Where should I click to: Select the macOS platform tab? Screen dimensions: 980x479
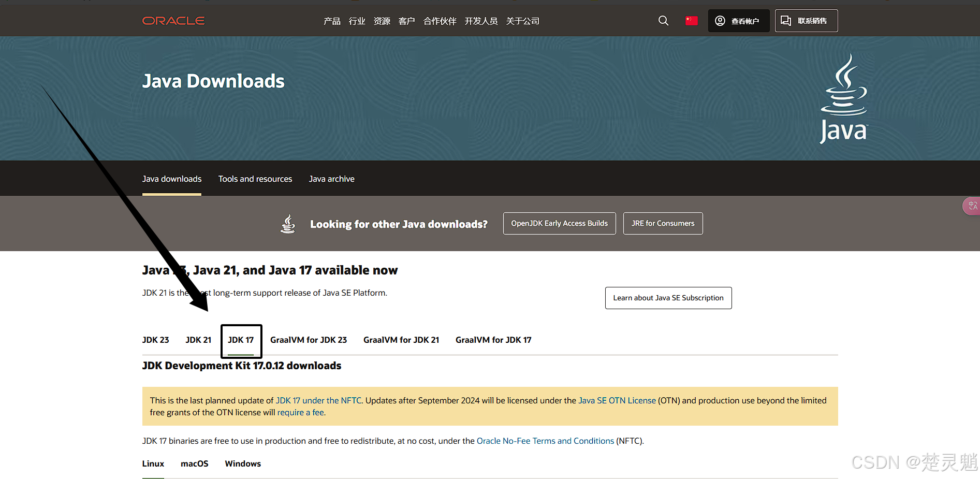195,463
